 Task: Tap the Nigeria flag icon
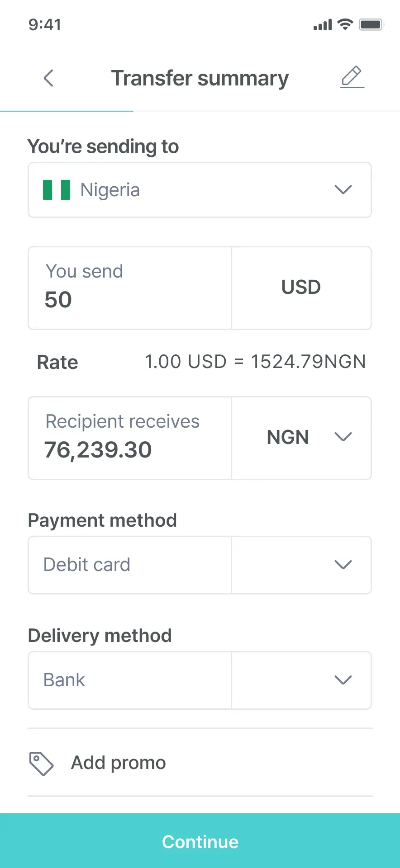coord(57,190)
